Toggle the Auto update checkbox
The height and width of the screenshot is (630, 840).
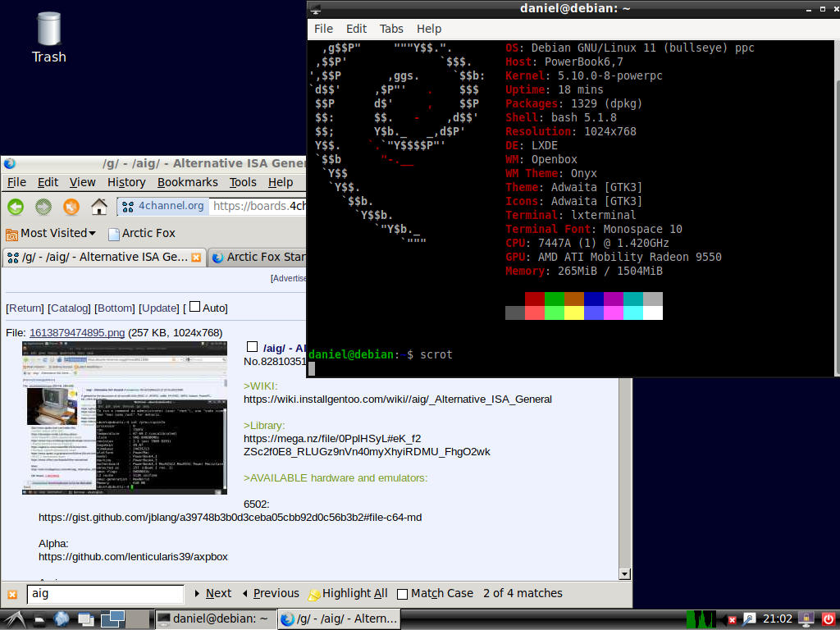195,307
